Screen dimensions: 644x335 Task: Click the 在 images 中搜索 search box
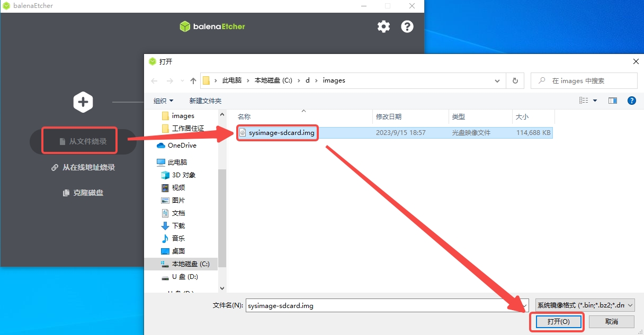click(x=584, y=81)
